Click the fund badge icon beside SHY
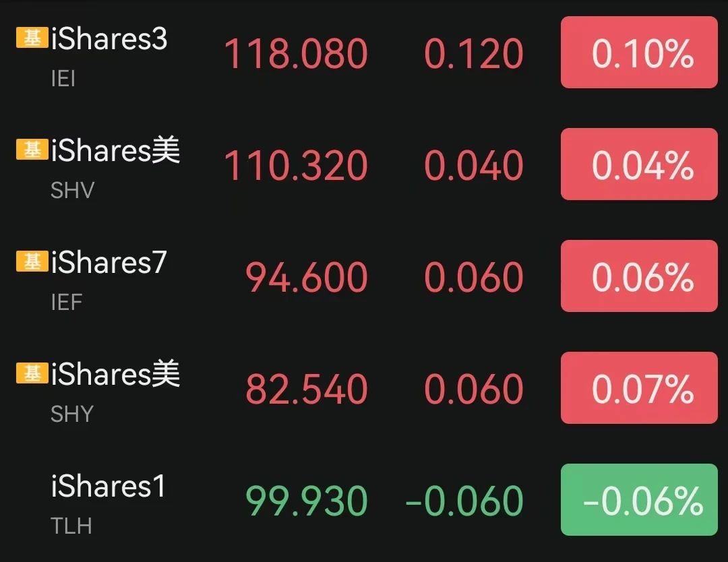The image size is (728, 562). (x=32, y=373)
